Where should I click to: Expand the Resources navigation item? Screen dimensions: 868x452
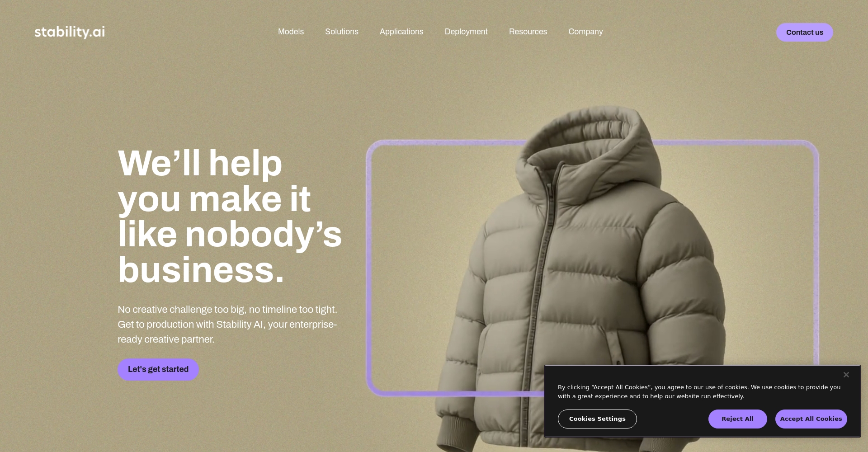(x=528, y=32)
